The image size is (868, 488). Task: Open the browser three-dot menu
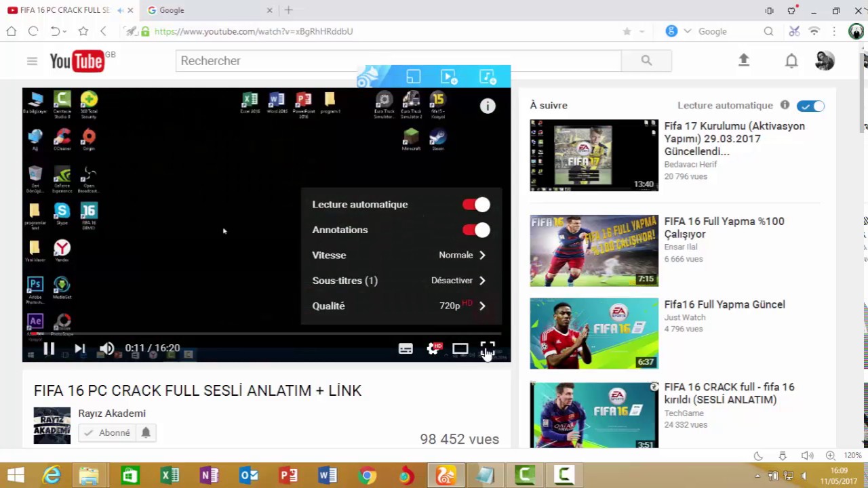click(834, 31)
